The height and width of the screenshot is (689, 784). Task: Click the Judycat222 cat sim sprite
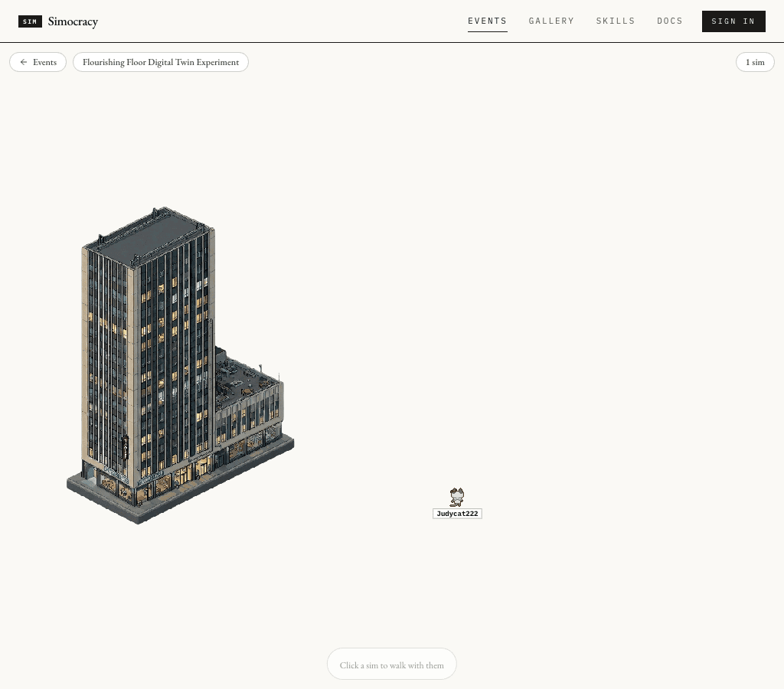point(456,497)
